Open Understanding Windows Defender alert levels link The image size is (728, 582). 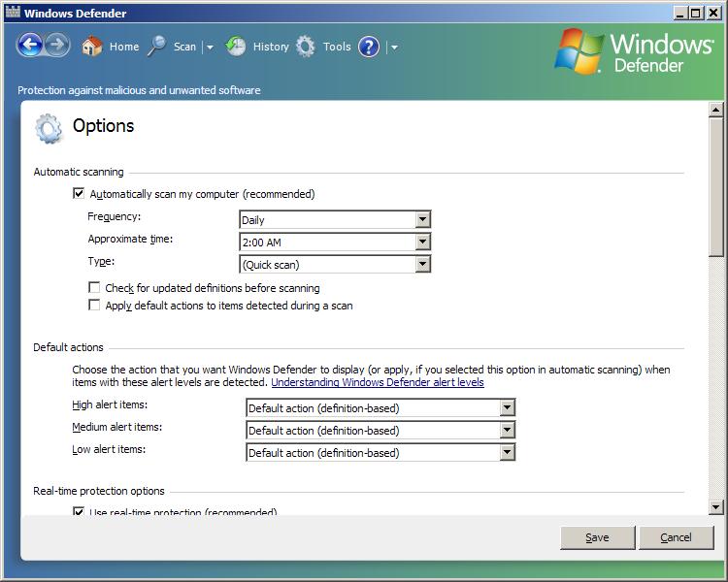click(x=378, y=382)
